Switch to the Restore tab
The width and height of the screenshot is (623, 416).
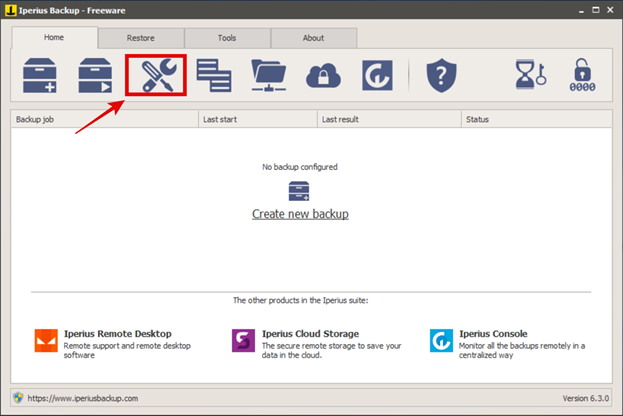click(x=141, y=38)
